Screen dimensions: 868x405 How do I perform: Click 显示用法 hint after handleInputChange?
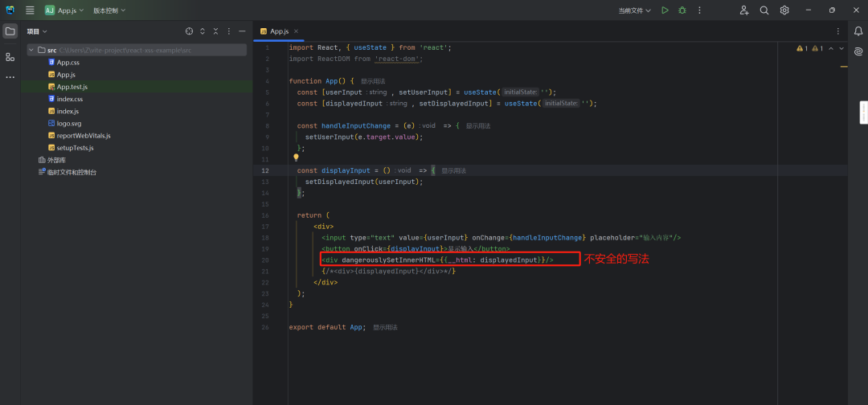click(x=477, y=126)
